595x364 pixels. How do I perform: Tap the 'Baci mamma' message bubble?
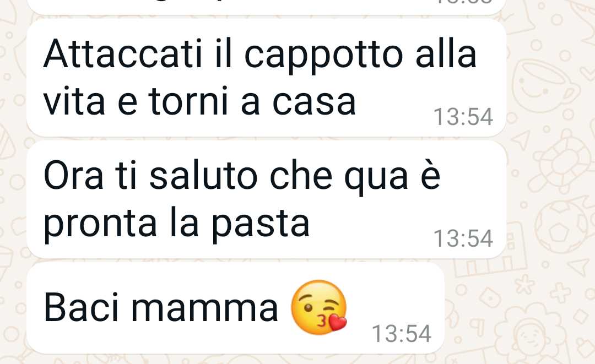point(235,307)
